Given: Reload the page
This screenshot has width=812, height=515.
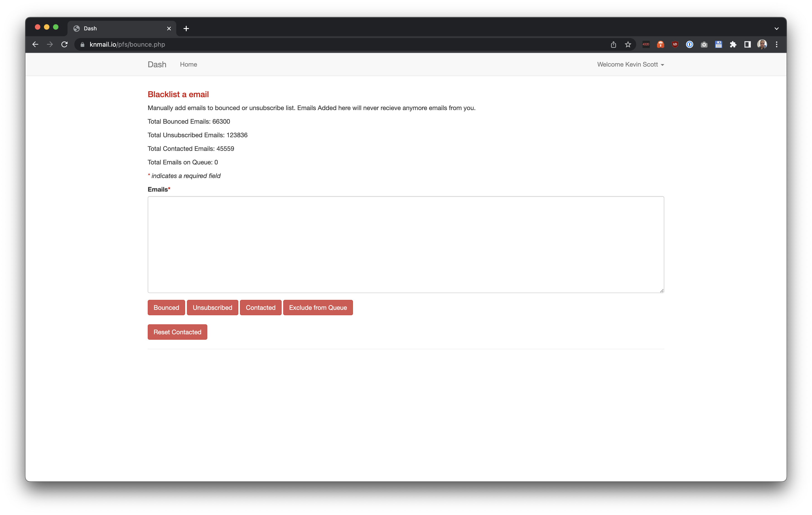Looking at the screenshot, I should click(x=64, y=44).
